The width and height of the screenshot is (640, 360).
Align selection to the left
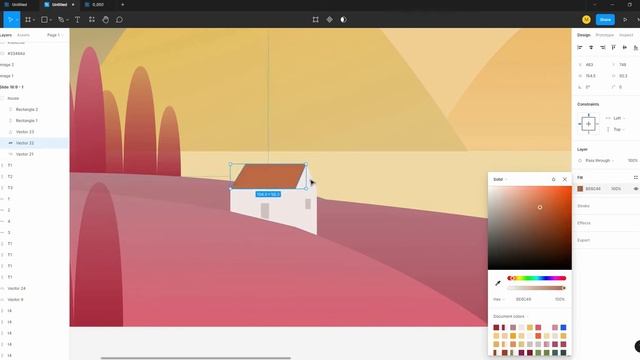coord(580,48)
